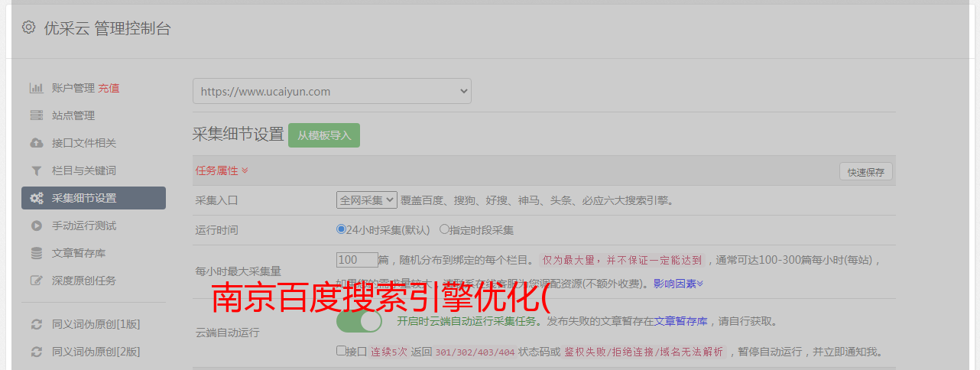Click the 连续5次 highlighted text
Screen dimensions: 980x370
(389, 352)
